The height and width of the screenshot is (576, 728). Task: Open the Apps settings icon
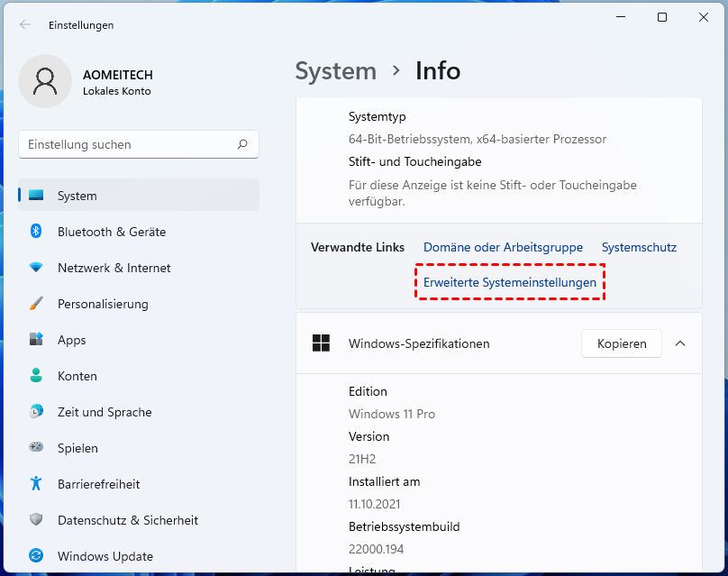coord(36,340)
